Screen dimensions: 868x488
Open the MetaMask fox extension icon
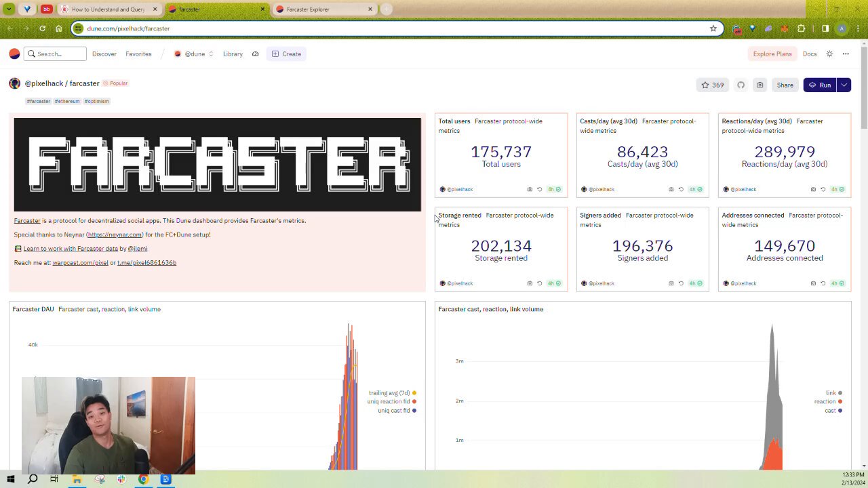785,28
